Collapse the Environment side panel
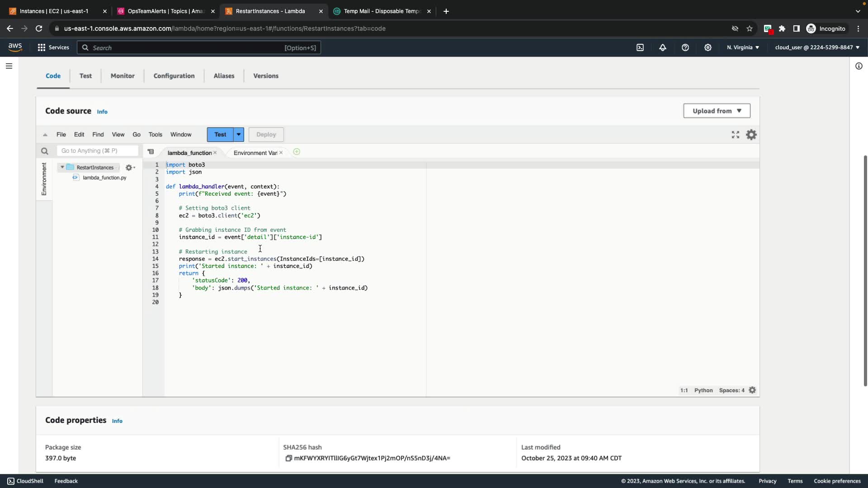 click(x=44, y=179)
